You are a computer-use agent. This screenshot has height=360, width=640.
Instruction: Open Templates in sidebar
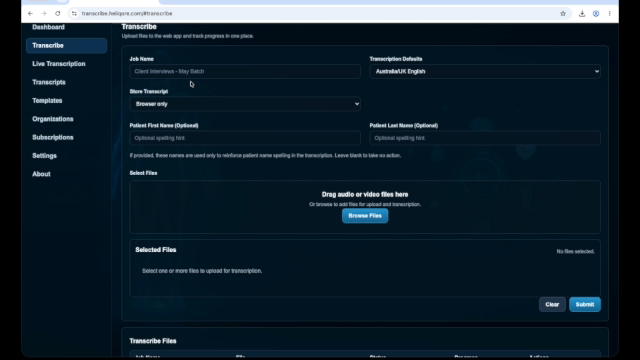pos(47,100)
